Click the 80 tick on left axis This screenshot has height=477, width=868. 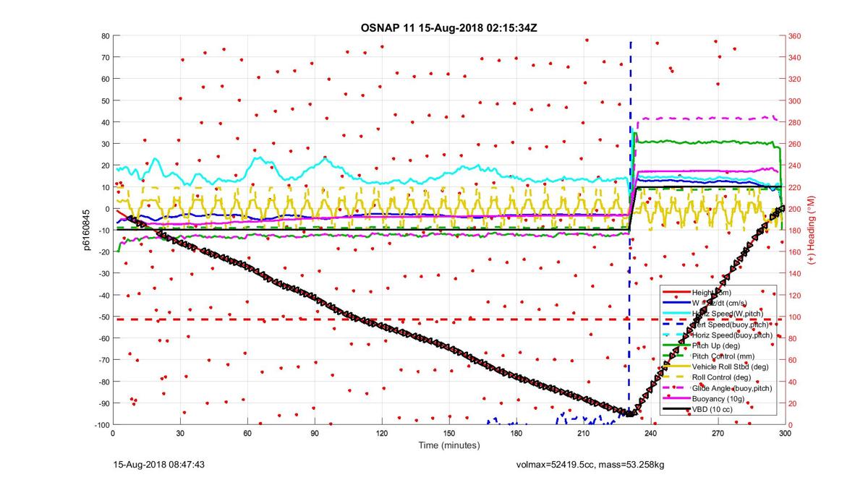coord(105,35)
